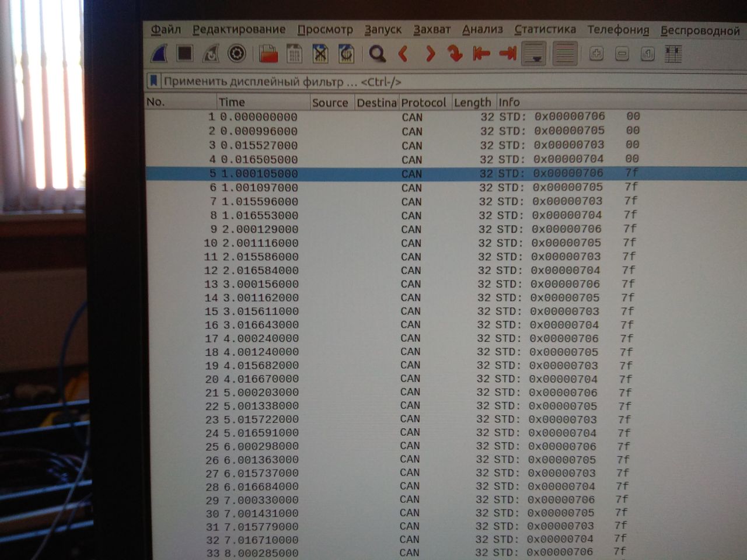
Task: Open the Статистика menu
Action: [544, 29]
